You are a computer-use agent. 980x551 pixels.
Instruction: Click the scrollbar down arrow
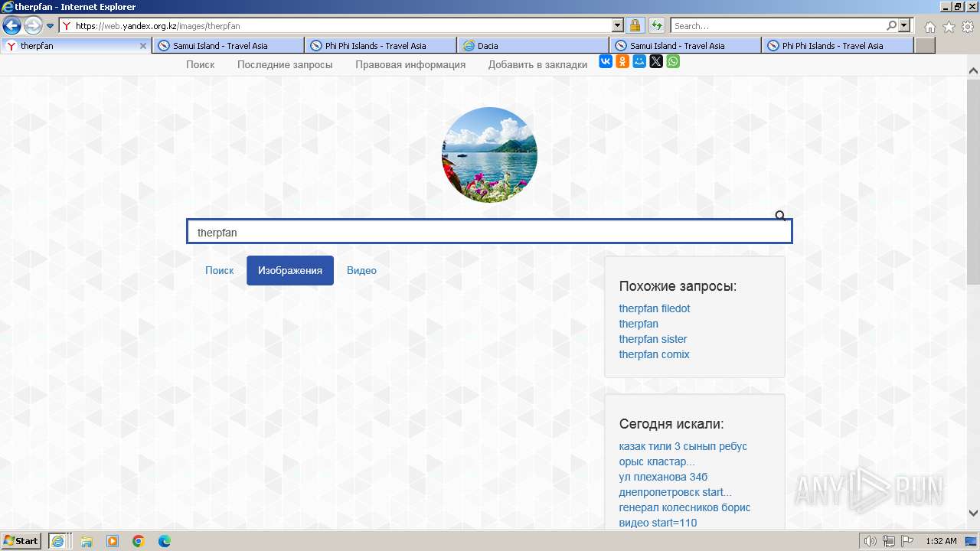pyautogui.click(x=973, y=513)
